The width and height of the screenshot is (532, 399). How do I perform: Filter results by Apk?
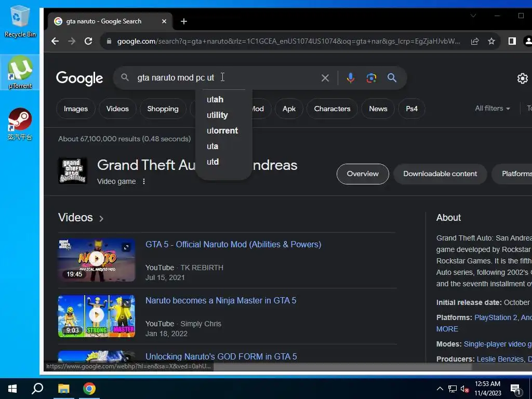[289, 109]
